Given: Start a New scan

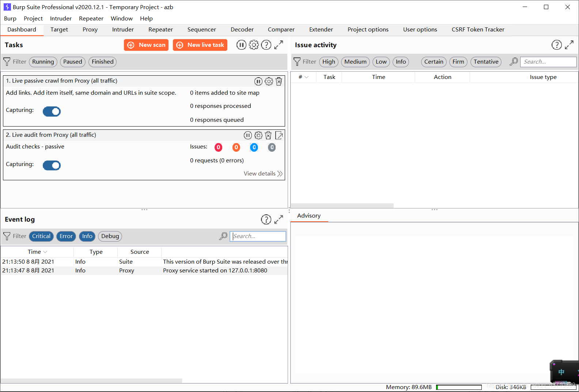Looking at the screenshot, I should pos(146,45).
